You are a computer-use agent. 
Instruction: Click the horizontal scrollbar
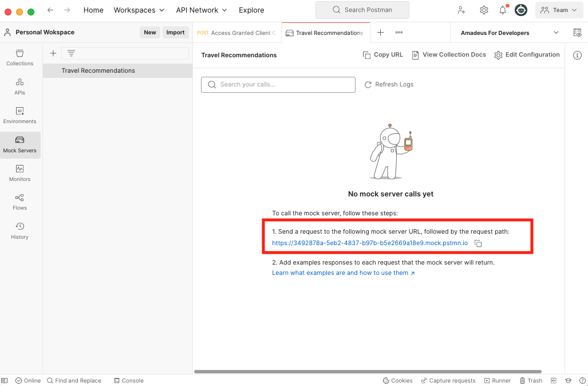368,372
